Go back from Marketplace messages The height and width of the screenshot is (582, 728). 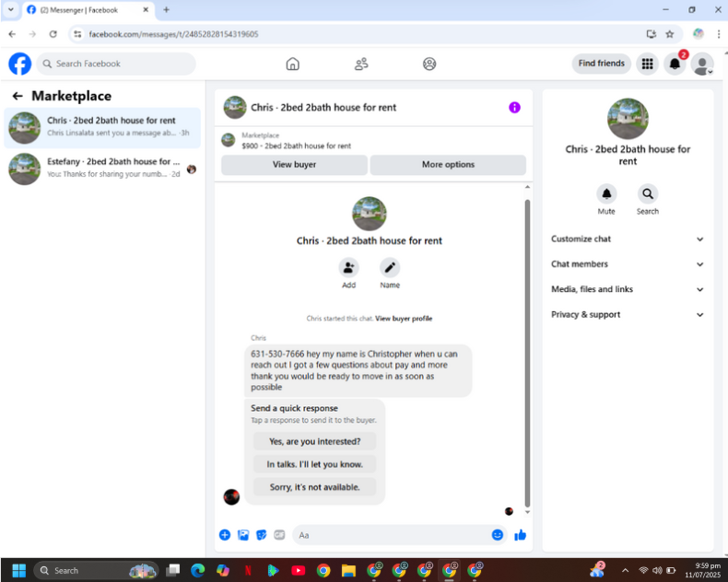pyautogui.click(x=18, y=96)
